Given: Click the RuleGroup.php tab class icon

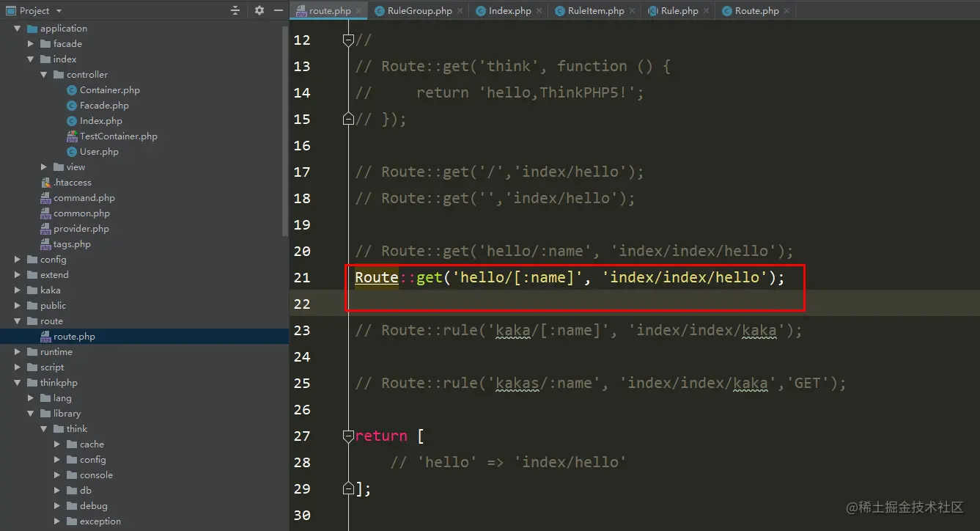Looking at the screenshot, I should pyautogui.click(x=380, y=11).
